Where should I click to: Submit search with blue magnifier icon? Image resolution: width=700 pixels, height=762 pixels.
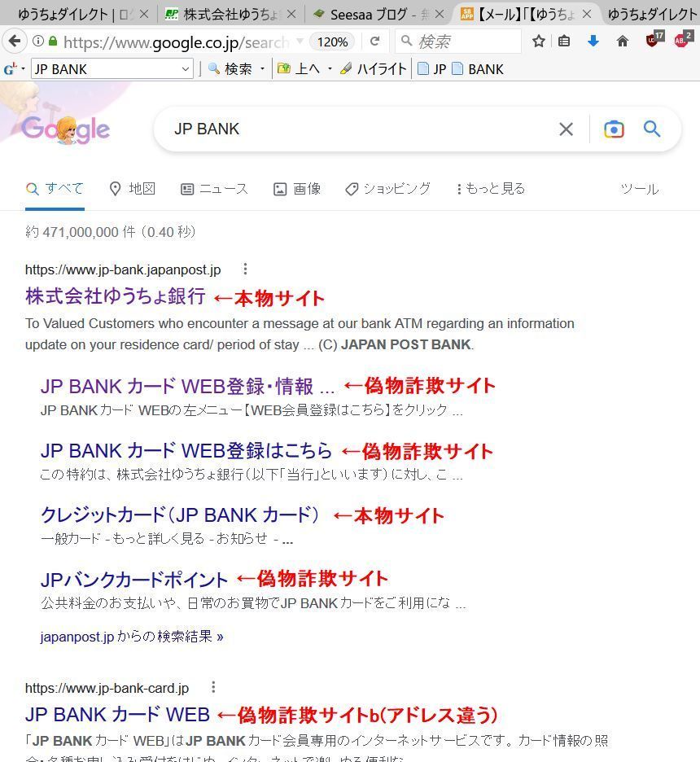coord(651,129)
